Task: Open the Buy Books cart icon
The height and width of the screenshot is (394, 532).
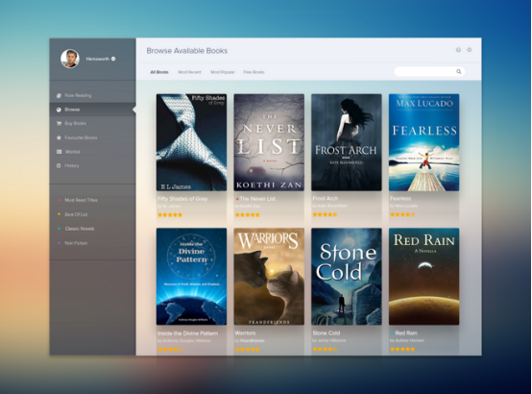Action: point(59,123)
